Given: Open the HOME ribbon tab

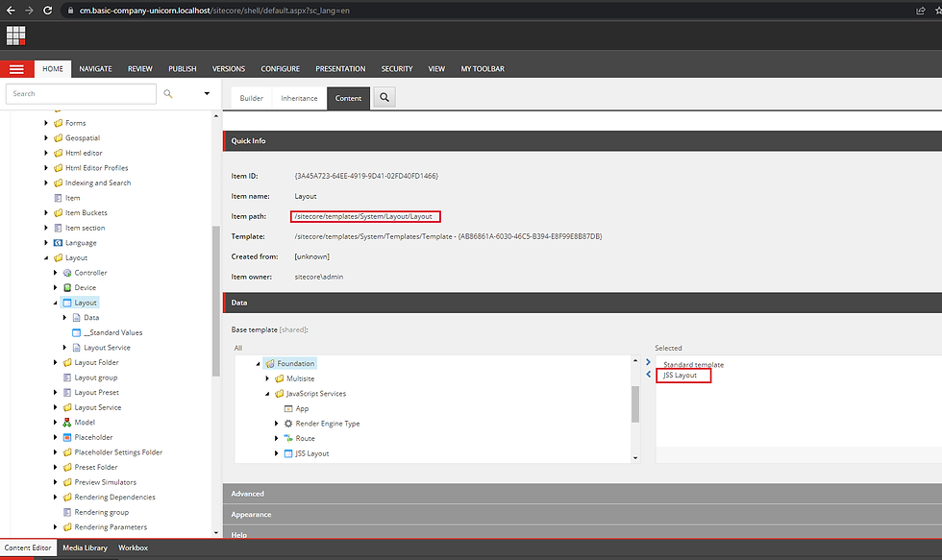Looking at the screenshot, I should pos(53,69).
